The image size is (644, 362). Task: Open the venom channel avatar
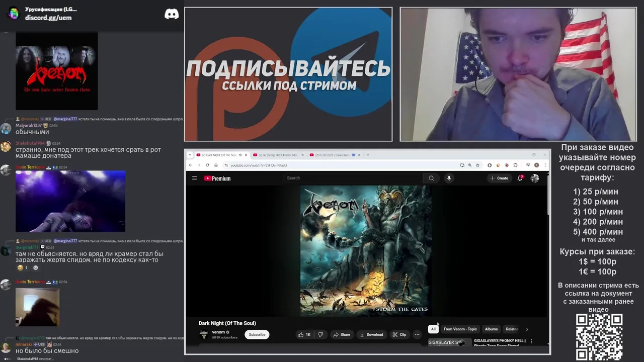point(204,334)
